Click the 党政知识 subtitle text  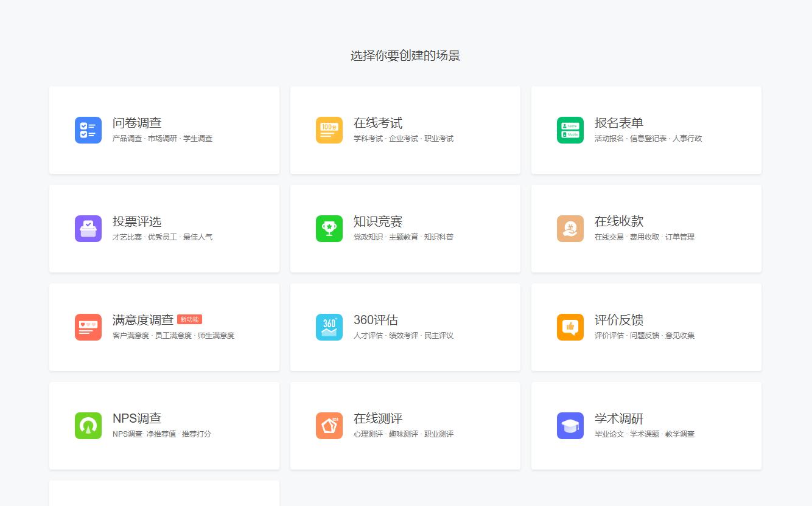tap(367, 237)
